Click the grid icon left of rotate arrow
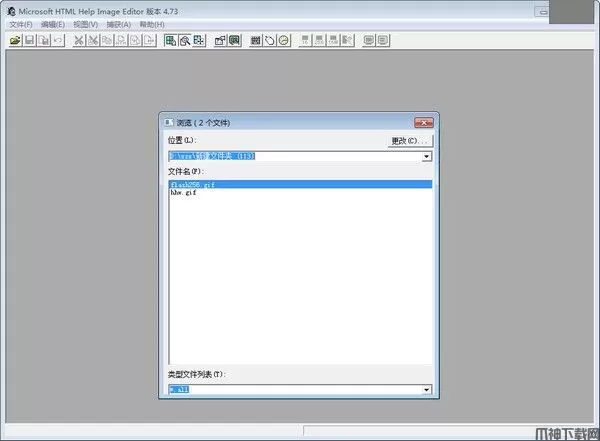The height and width of the screenshot is (441, 600). tap(256, 40)
